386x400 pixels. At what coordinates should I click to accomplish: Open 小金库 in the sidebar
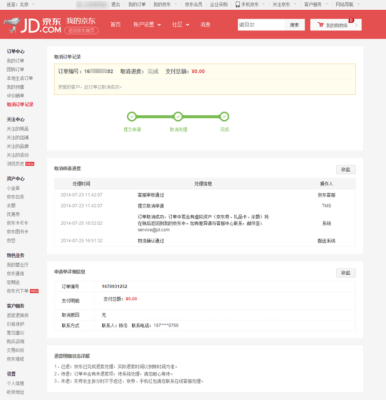[13, 188]
